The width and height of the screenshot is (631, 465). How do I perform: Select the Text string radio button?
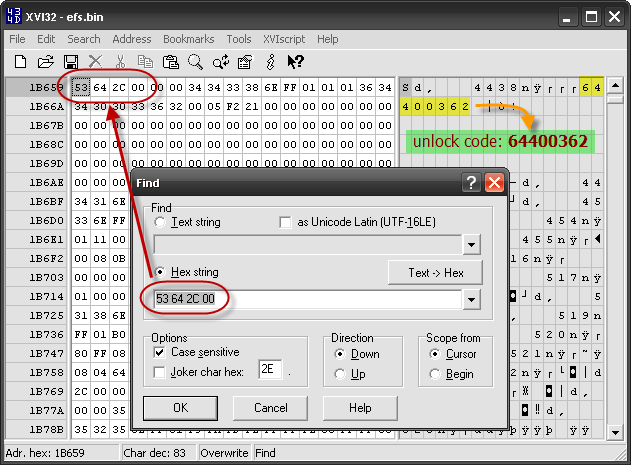160,222
